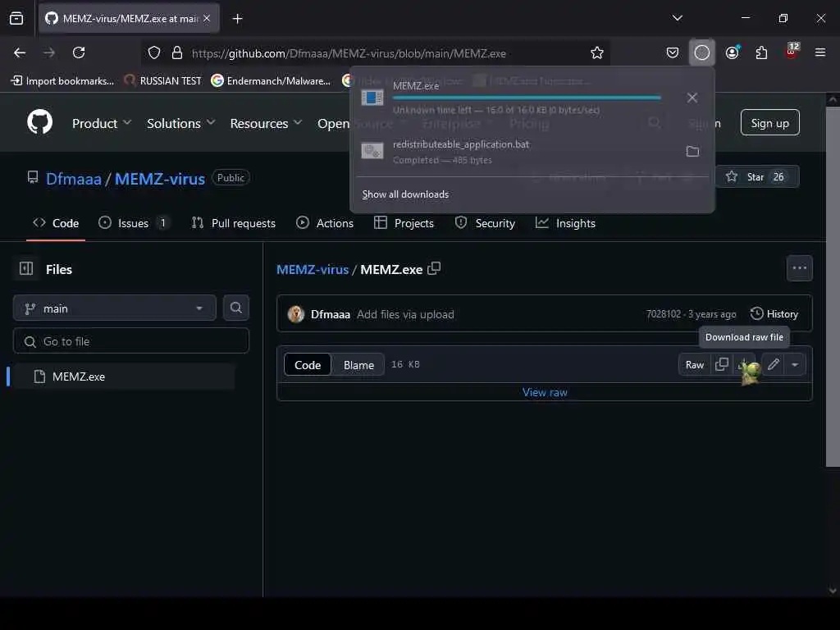Go back with the browser back arrow
The height and width of the screenshot is (630, 840).
point(20,52)
